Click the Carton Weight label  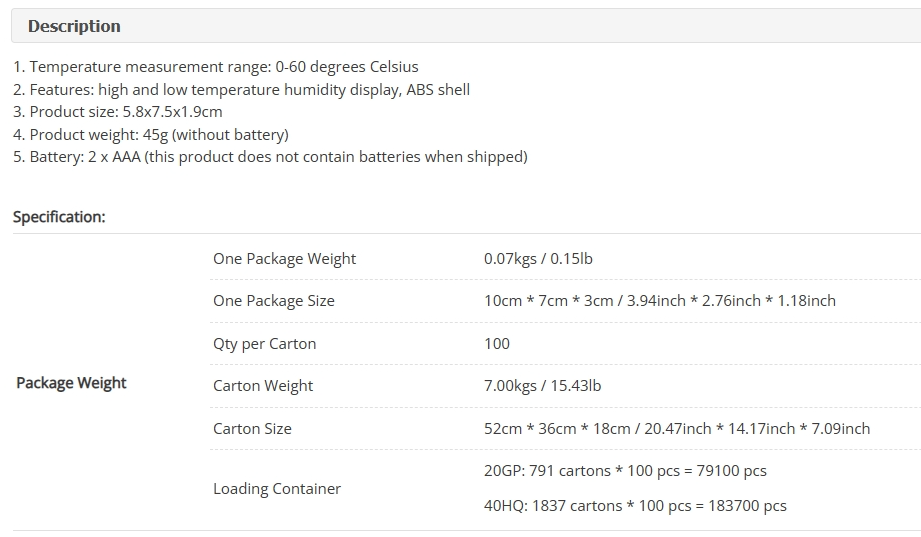coord(263,386)
